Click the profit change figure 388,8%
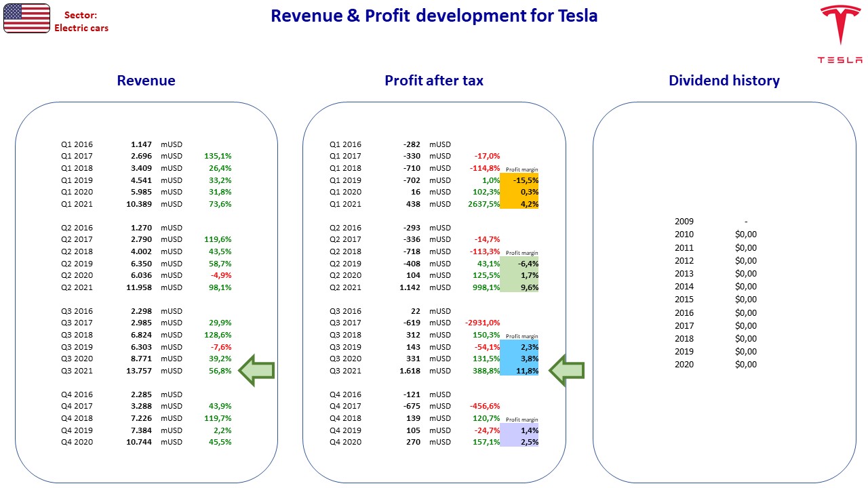Image resolution: width=868 pixels, height=488 pixels. tap(486, 371)
